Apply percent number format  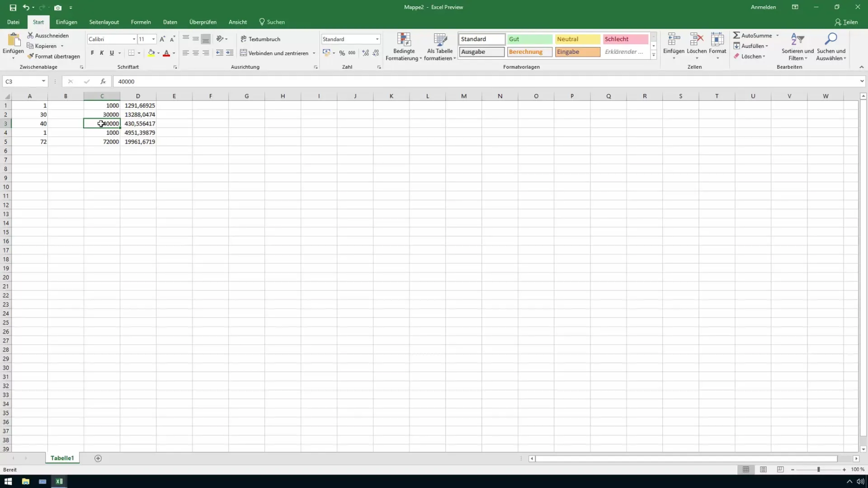342,53
